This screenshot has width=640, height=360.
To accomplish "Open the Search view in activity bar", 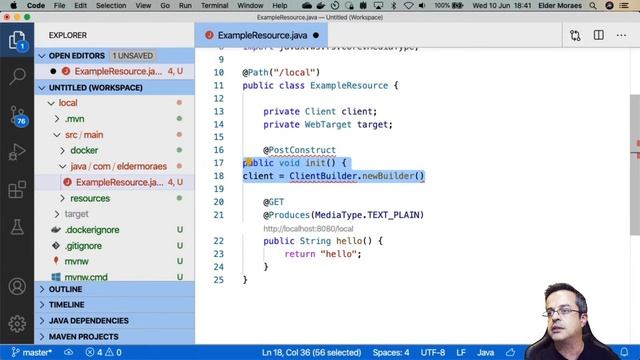I will click(17, 76).
